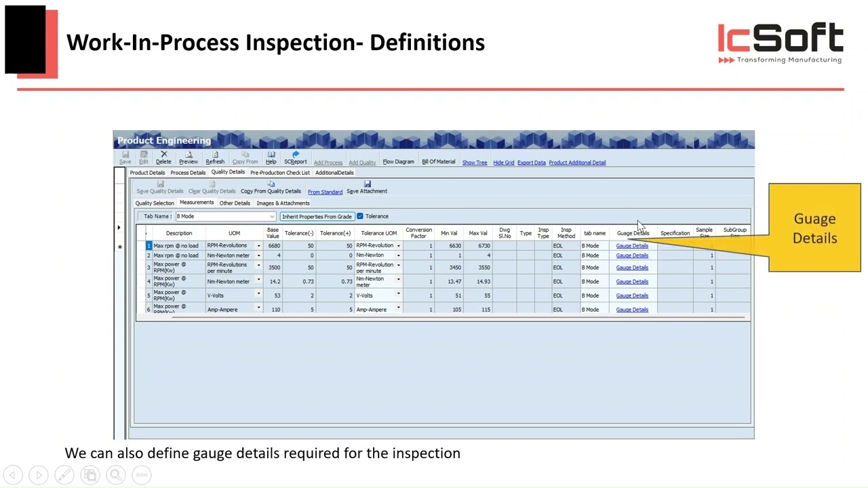Click the Export Data link

(x=532, y=163)
